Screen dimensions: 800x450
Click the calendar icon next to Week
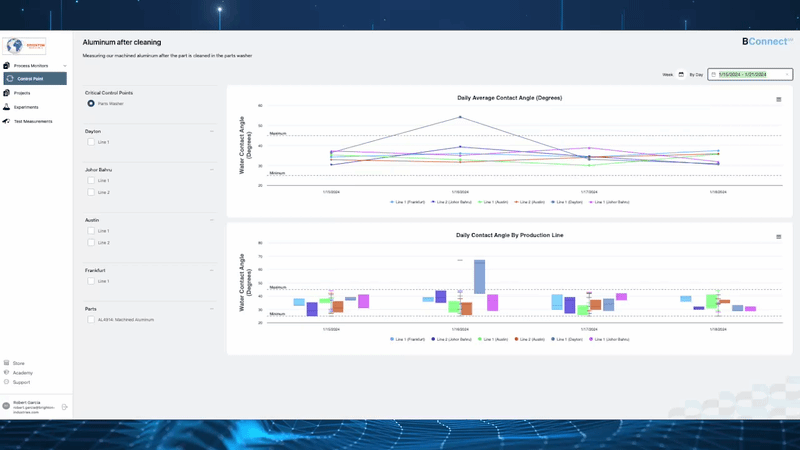[x=681, y=74]
